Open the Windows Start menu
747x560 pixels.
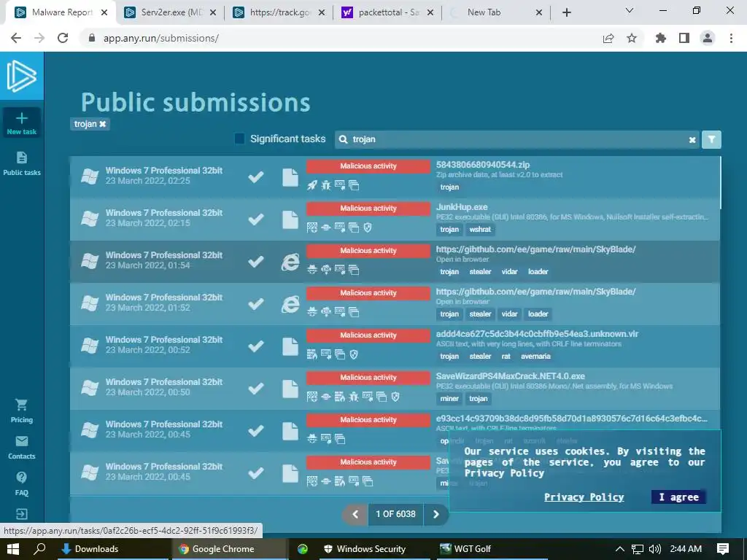click(13, 549)
